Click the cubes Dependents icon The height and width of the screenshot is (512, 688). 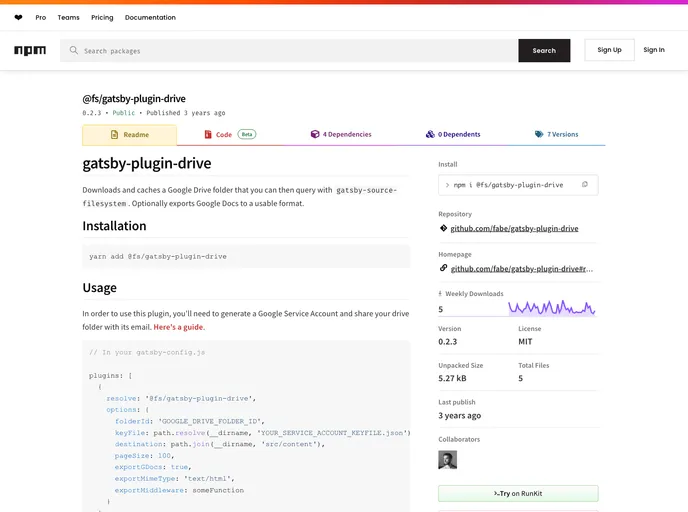coord(430,134)
